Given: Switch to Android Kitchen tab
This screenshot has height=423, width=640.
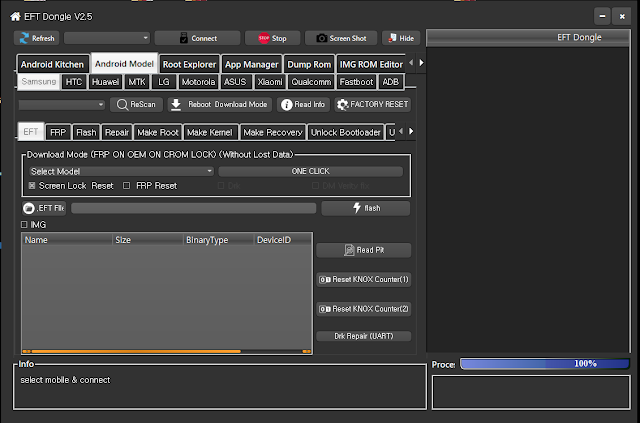Looking at the screenshot, I should (52, 64).
